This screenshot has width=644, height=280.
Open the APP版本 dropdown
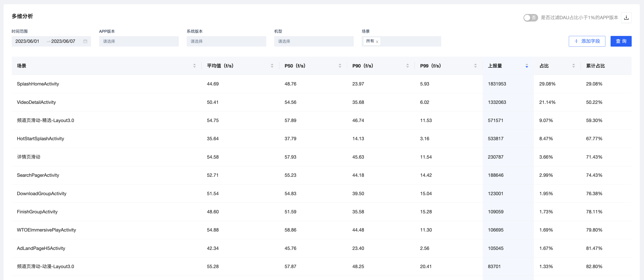(139, 41)
